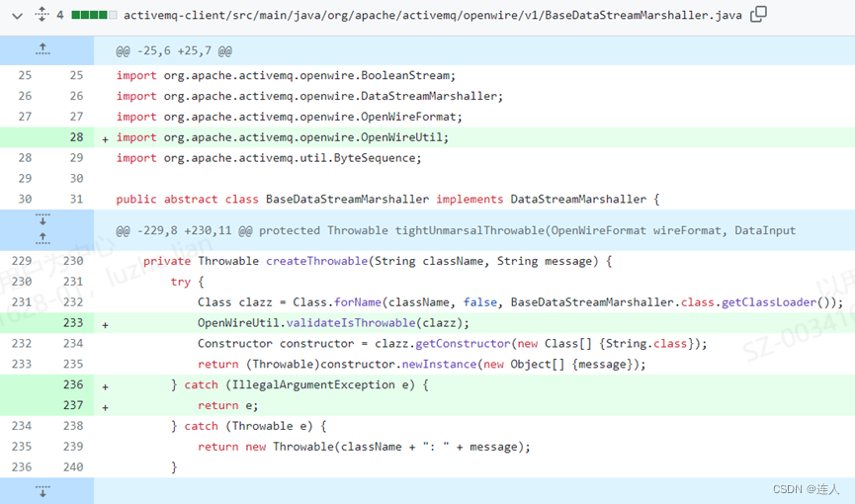
Task: Select the 'public abstract class BaseDataStreamMarshaller' line
Action: (x=387, y=199)
